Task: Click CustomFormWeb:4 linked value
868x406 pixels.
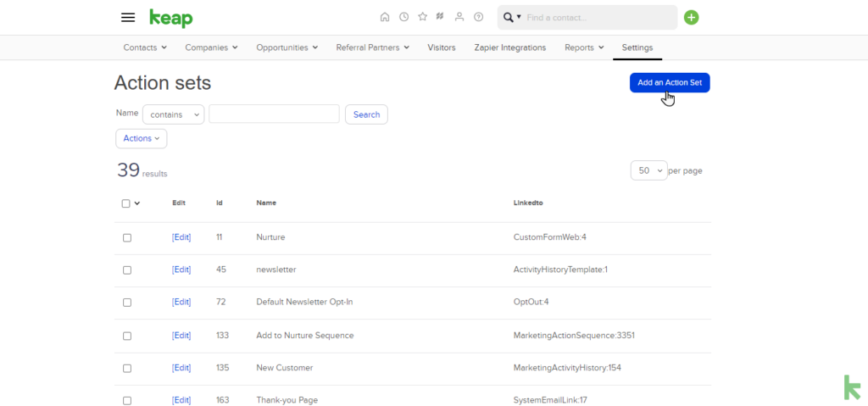Action: pyautogui.click(x=549, y=237)
